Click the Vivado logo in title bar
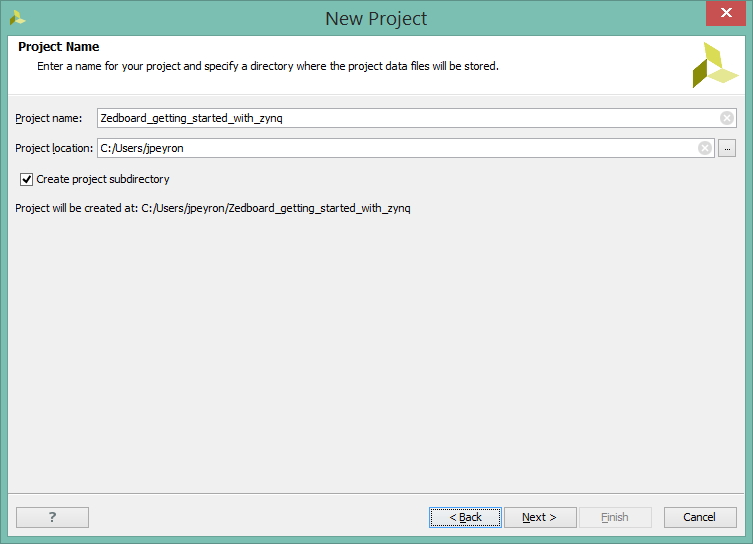Image resolution: width=753 pixels, height=544 pixels. click(17, 18)
